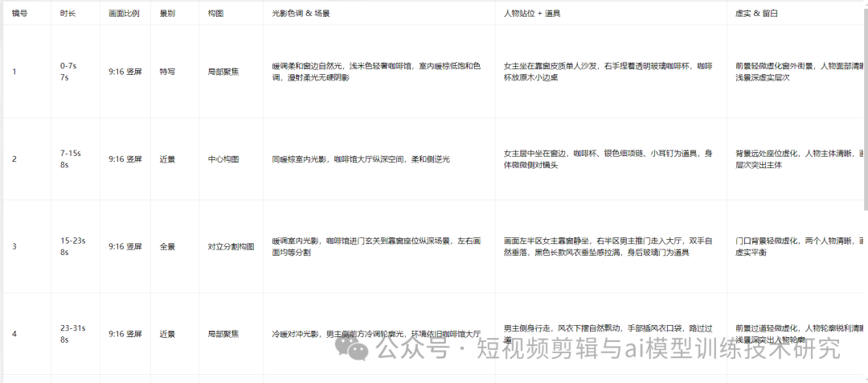Click the '镜号' column header
The height and width of the screenshot is (383, 868).
[19, 14]
